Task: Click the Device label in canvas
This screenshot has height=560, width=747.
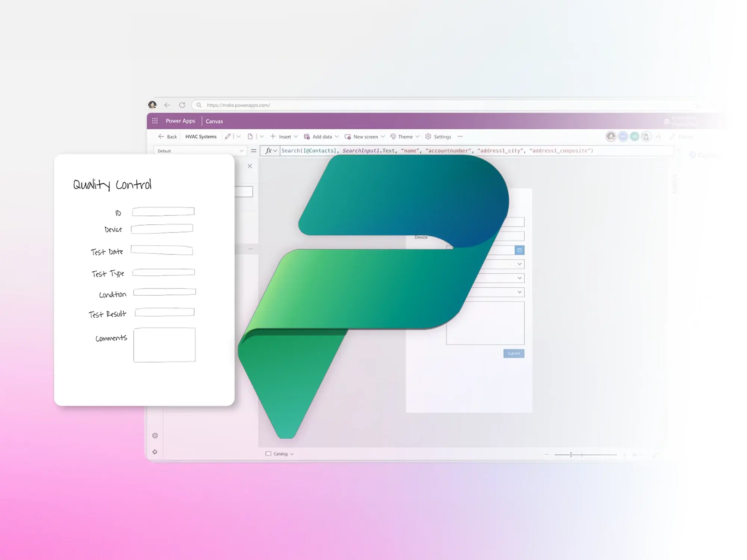Action: [421, 237]
